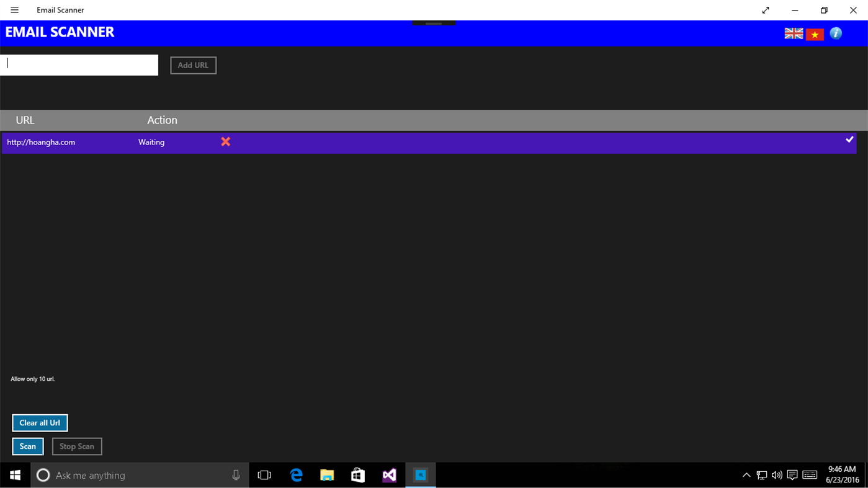The height and width of the screenshot is (488, 868).
Task: Open the hamburger navigation menu
Action: (14, 10)
